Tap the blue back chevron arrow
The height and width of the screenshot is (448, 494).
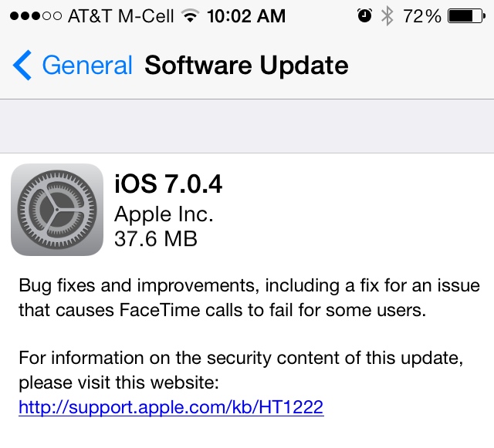(x=22, y=66)
